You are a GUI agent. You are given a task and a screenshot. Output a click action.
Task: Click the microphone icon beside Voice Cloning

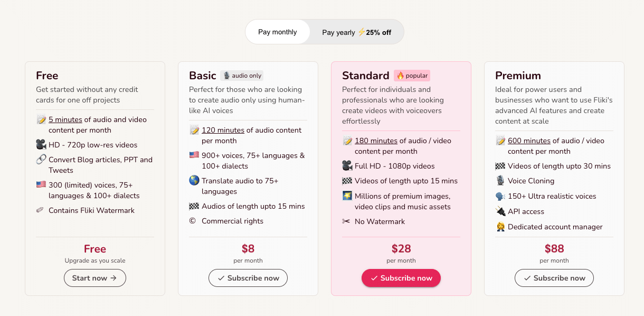pos(500,181)
